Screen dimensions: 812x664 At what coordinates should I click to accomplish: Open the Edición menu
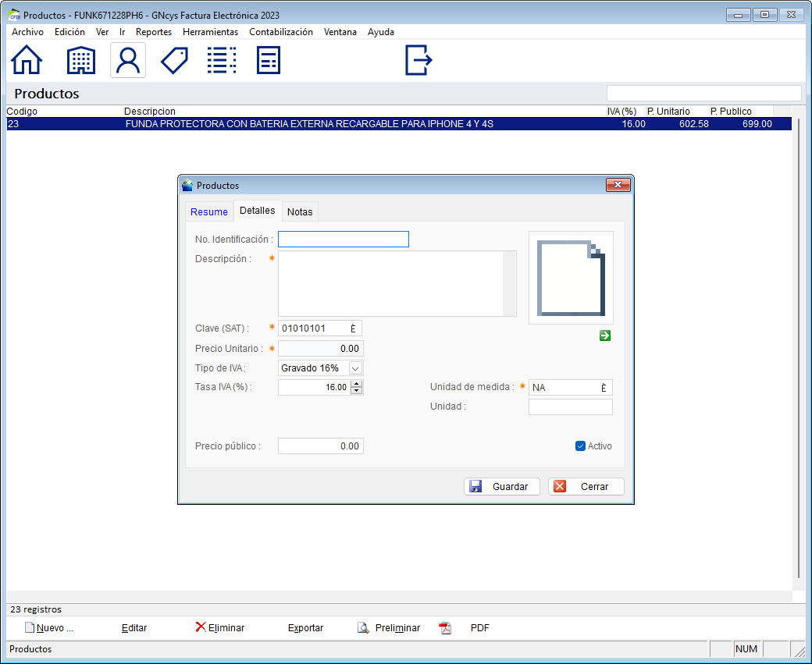coord(69,31)
